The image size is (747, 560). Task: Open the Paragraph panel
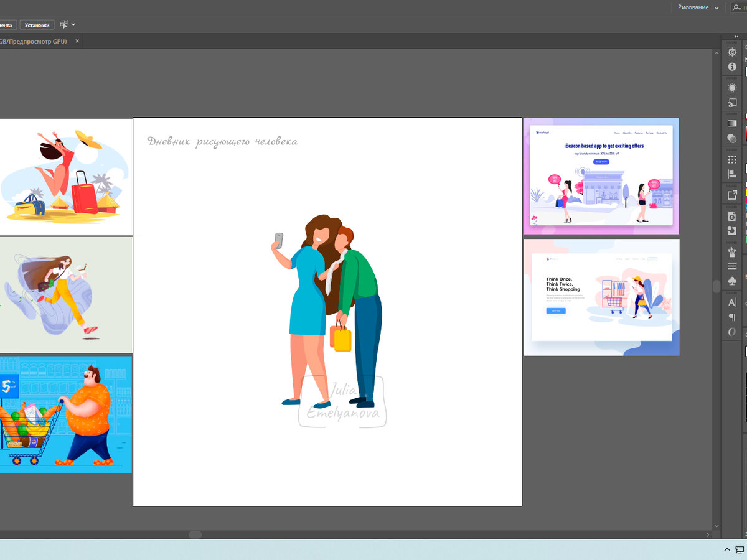coord(732,317)
